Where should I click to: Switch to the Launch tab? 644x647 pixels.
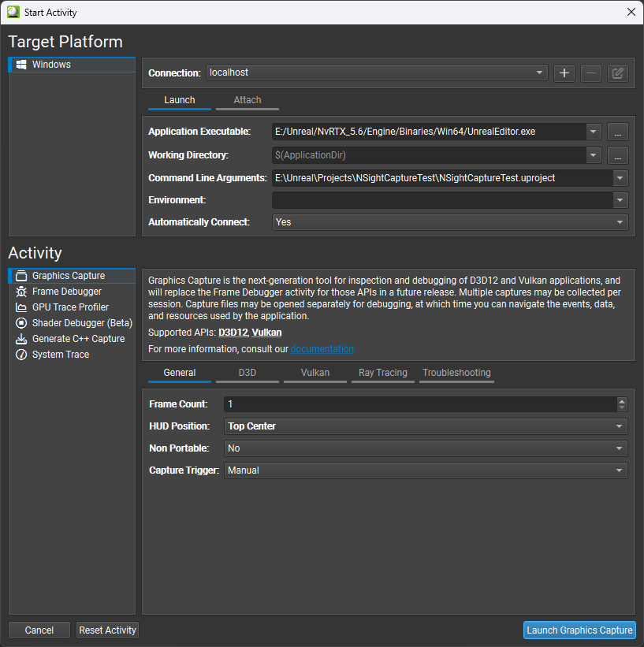coord(180,100)
